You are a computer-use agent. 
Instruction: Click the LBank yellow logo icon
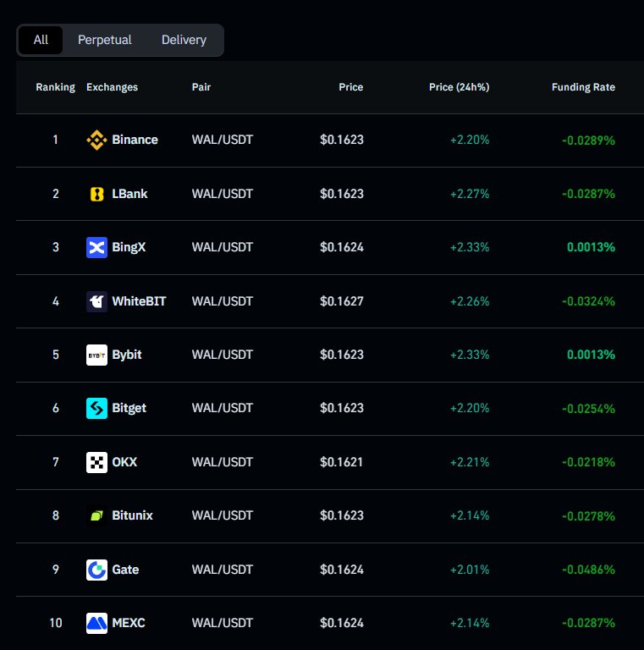pos(96,194)
